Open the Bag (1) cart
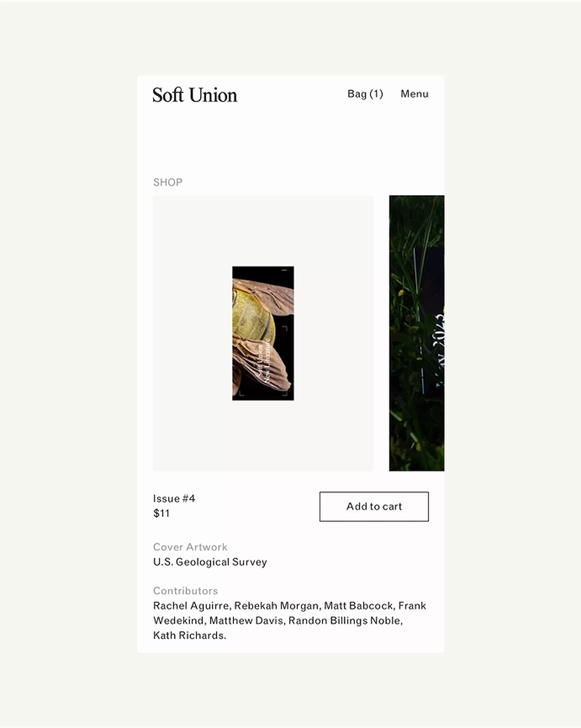The width and height of the screenshot is (581, 728). 365,94
